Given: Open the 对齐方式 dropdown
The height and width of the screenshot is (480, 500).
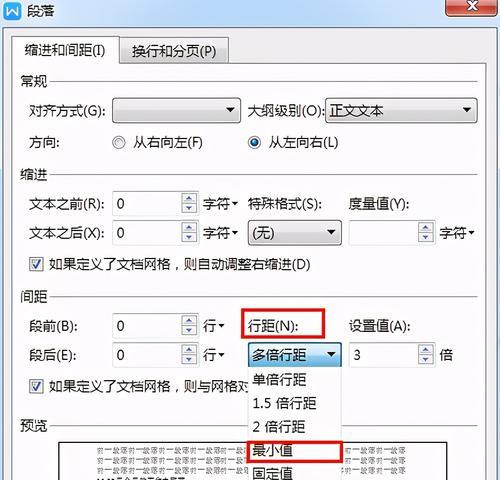Looking at the screenshot, I should (176, 110).
